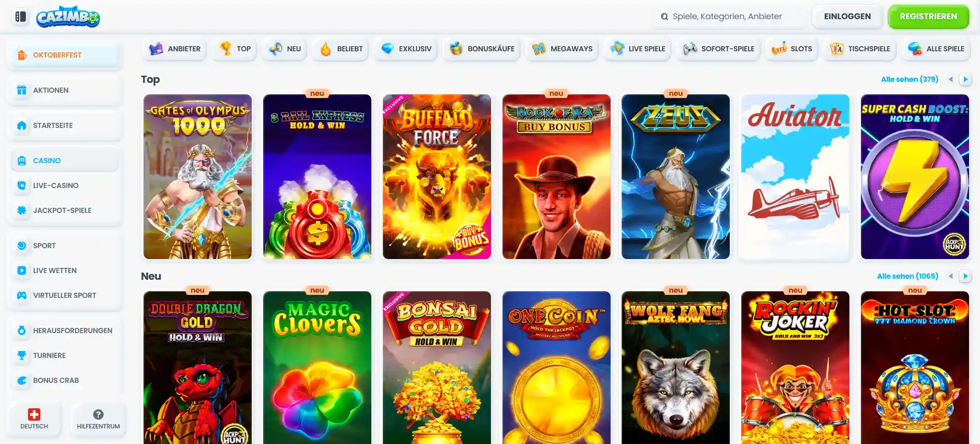The height and width of the screenshot is (444, 980).
Task: Click Alle sehen (379) link
Action: (910, 79)
